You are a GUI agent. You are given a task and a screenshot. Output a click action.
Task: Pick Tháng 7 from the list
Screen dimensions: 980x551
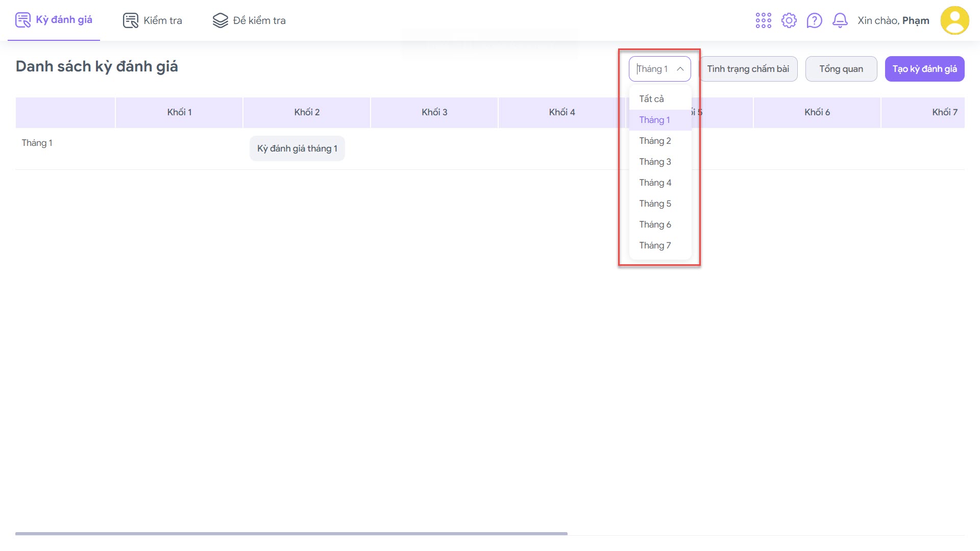point(655,245)
